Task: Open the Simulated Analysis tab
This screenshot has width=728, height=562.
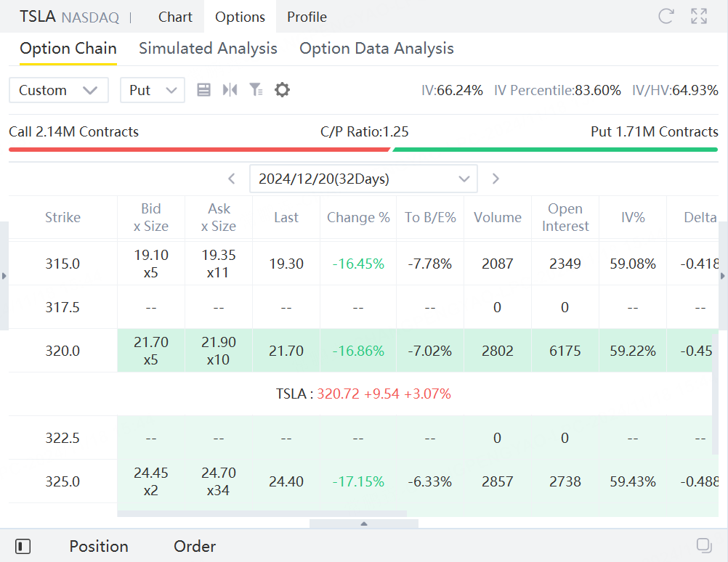Action: coord(208,49)
